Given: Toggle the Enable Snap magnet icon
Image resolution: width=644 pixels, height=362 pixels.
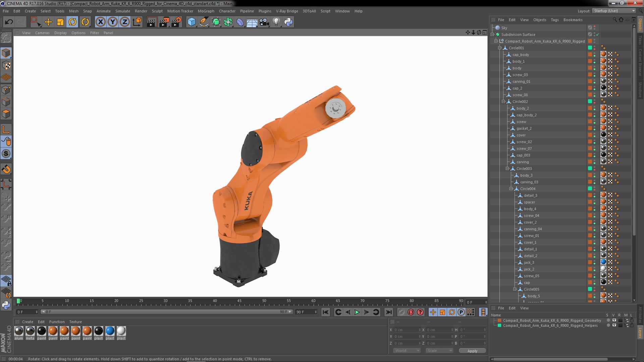Looking at the screenshot, I should [6, 169].
